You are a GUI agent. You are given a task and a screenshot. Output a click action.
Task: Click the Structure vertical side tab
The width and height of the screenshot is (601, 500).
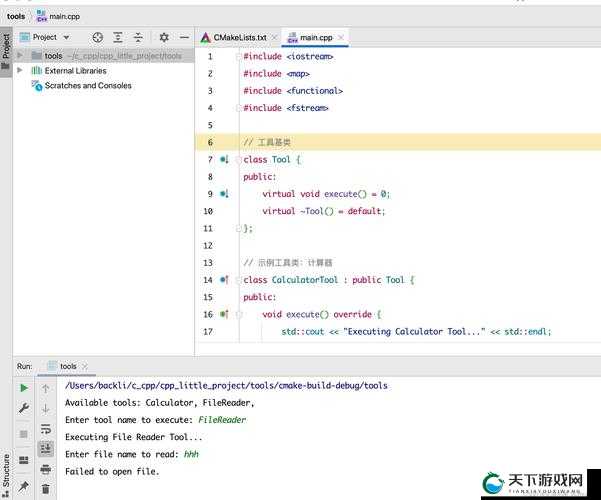tap(6, 475)
